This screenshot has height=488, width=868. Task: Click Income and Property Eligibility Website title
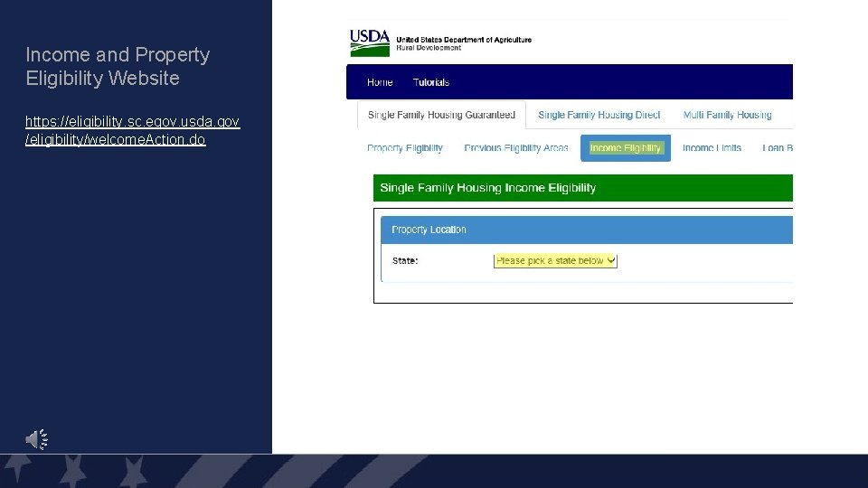pos(118,66)
